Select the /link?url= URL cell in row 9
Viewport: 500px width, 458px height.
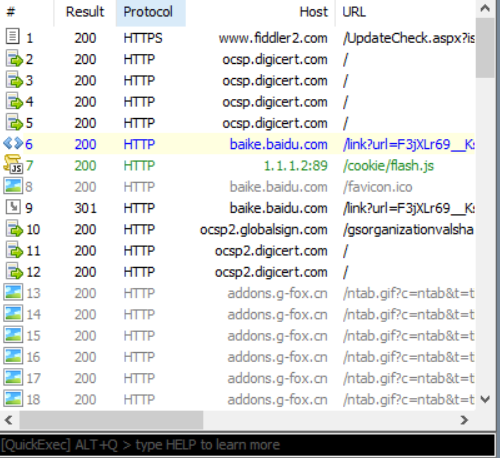[409, 208]
